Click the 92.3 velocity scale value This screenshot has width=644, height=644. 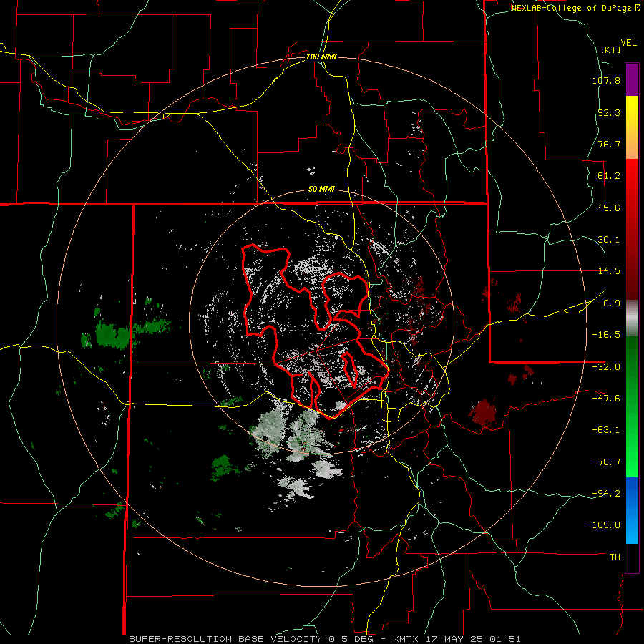pyautogui.click(x=609, y=112)
